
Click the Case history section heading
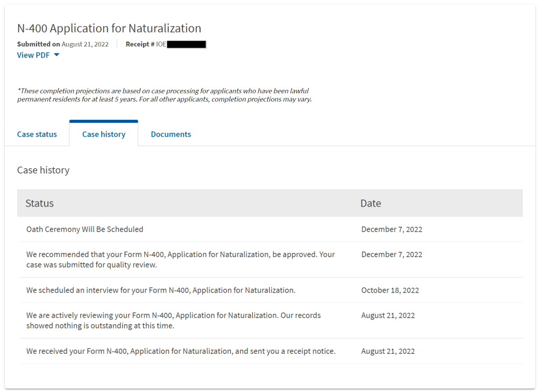[x=43, y=170]
